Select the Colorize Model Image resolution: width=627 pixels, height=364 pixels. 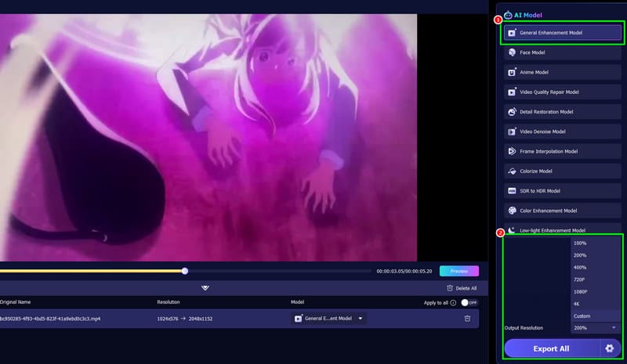pos(562,171)
